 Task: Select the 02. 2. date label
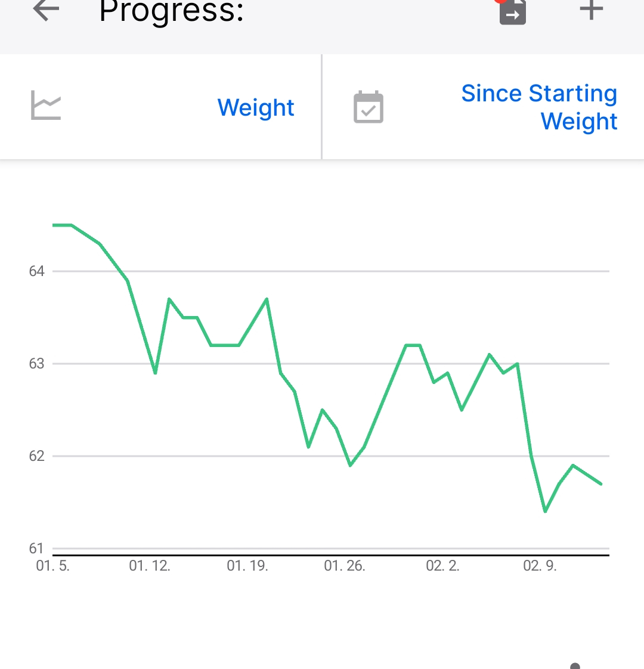(442, 566)
